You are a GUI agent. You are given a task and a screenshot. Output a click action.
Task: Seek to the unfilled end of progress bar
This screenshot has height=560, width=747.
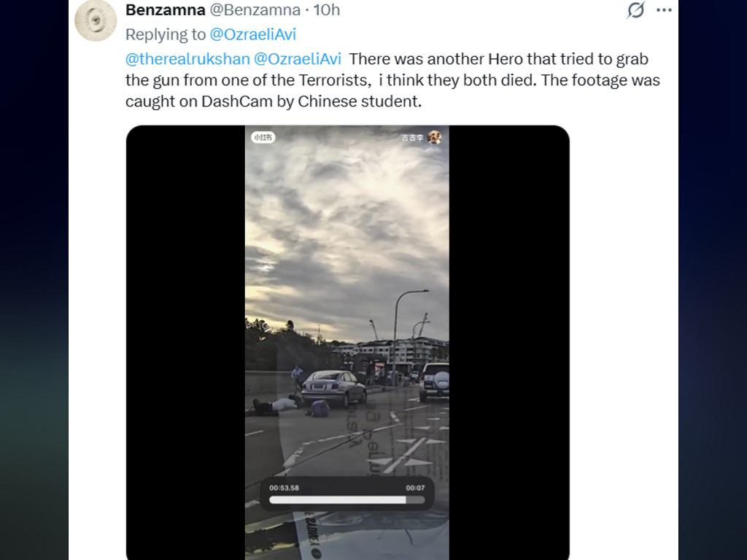click(x=415, y=500)
